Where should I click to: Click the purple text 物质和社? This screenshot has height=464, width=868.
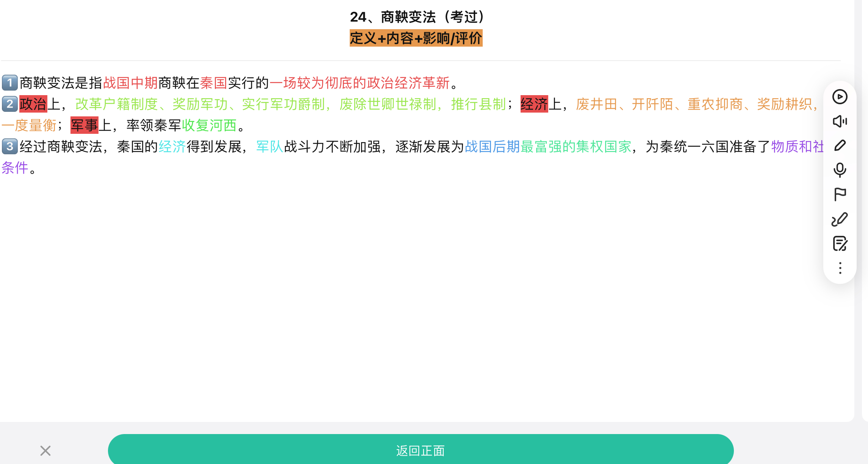[798, 146]
